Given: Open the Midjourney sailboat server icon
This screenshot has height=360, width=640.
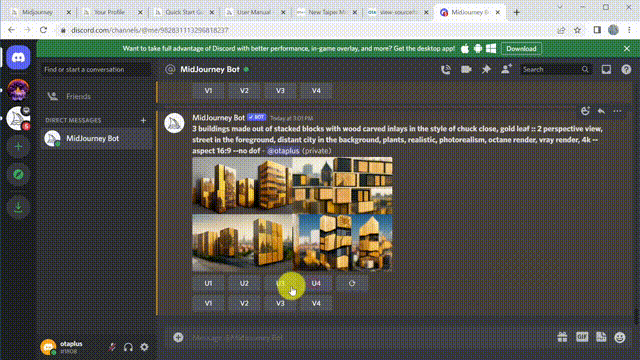Looking at the screenshot, I should coord(18,118).
